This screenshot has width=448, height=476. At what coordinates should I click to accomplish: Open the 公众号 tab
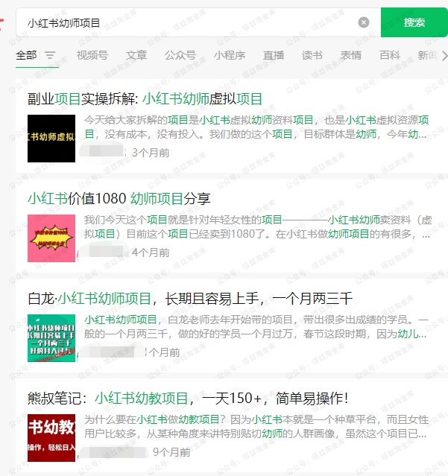click(180, 55)
